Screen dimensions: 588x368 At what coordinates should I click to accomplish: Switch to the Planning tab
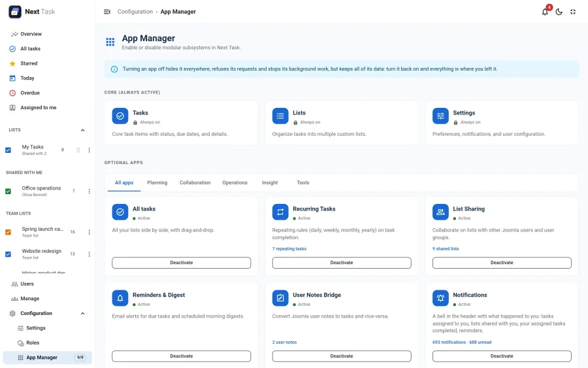click(157, 182)
